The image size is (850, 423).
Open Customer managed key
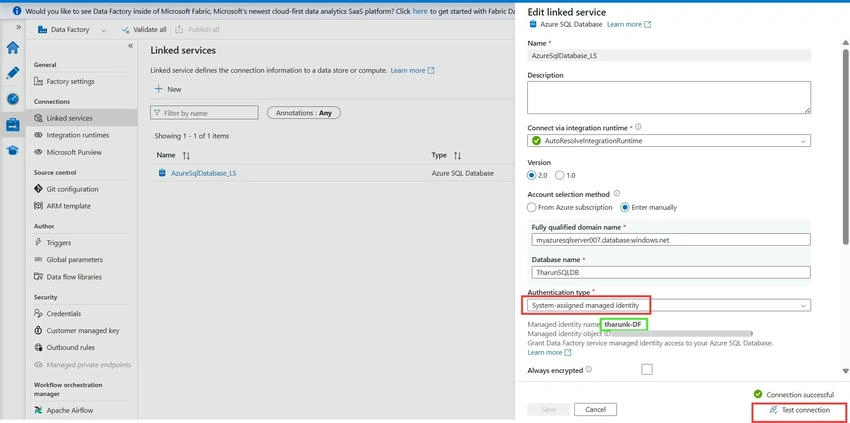pos(82,331)
